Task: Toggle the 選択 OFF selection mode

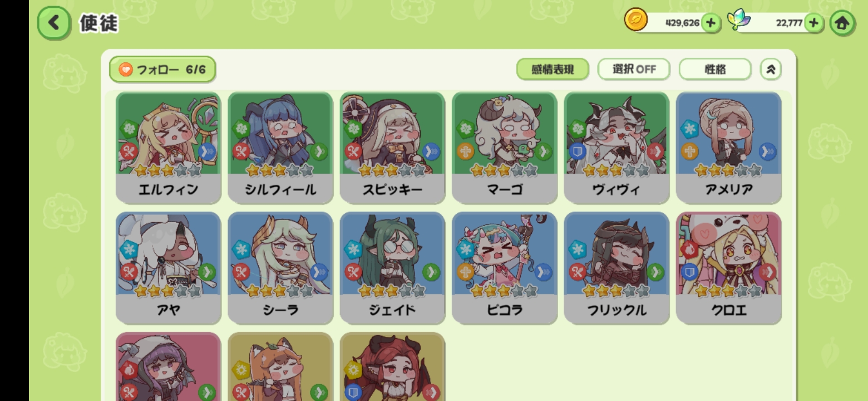Action: tap(634, 70)
